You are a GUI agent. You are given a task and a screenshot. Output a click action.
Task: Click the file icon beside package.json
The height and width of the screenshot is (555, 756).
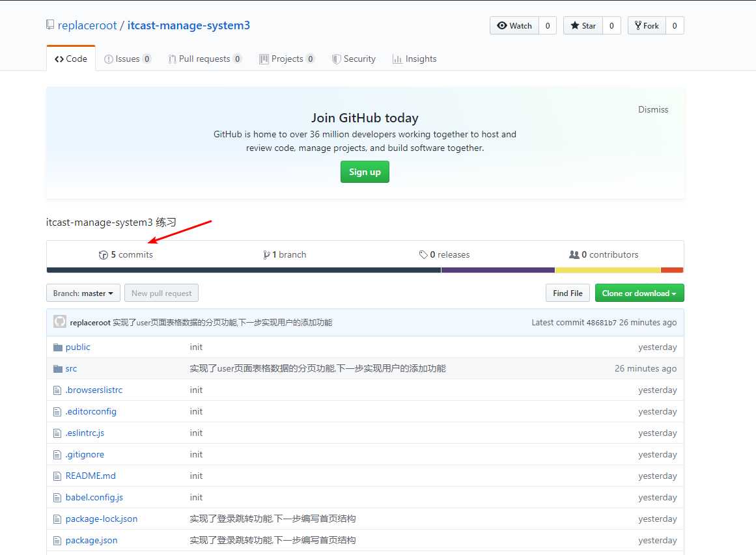click(57, 541)
